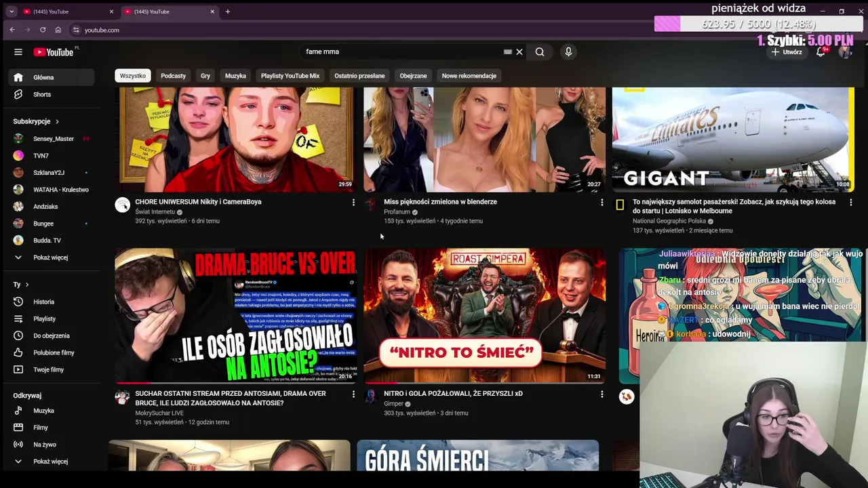
Task: Open the on-screen keyboard icon in search box
Action: point(507,52)
